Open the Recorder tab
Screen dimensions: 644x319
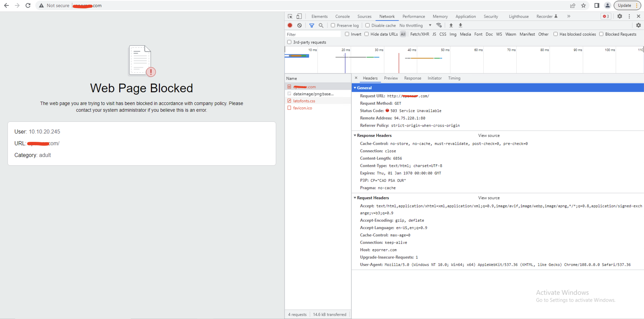point(547,16)
